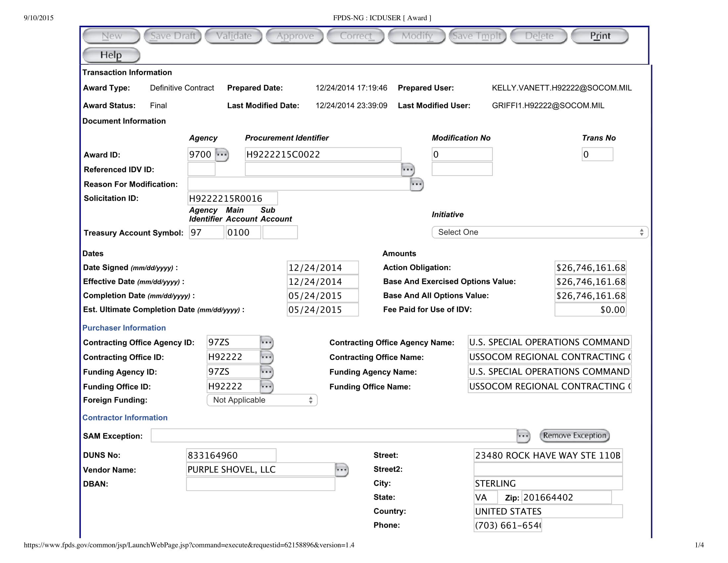Click Referenced IDV ID lookup ellipsis button
Screen dimensions: 728x563
coord(407,170)
